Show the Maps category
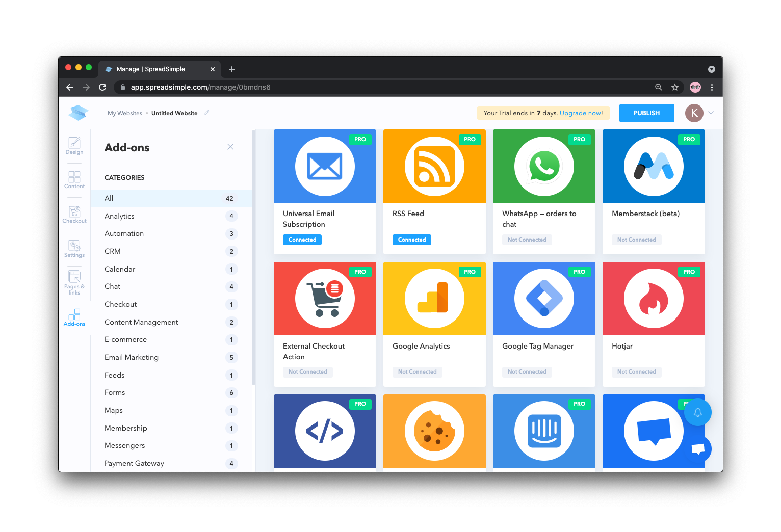781x532 pixels. pos(171,410)
